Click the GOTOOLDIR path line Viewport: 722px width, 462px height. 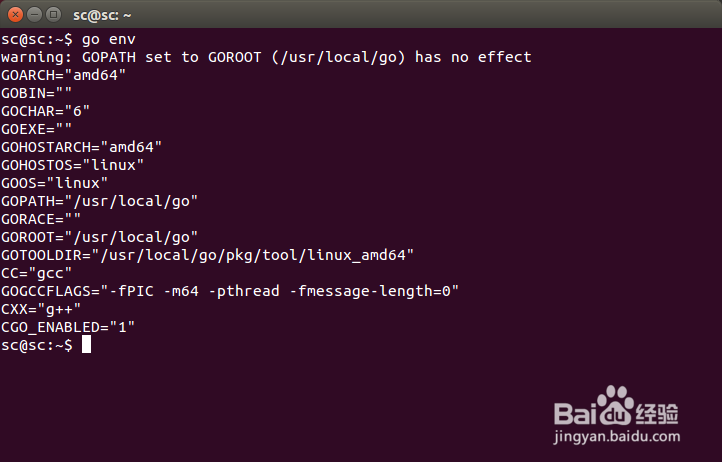(207, 255)
